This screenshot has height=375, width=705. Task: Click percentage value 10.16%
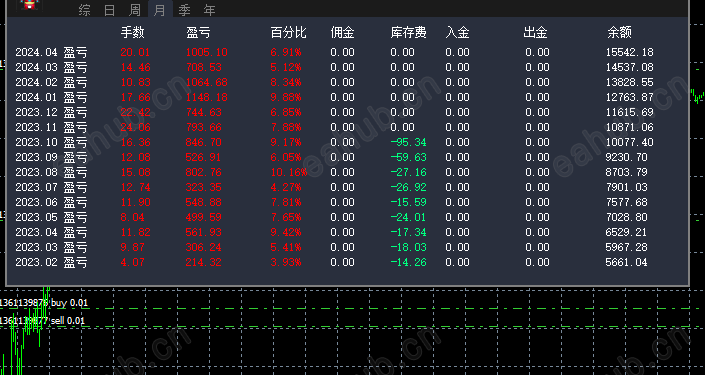[x=289, y=172]
